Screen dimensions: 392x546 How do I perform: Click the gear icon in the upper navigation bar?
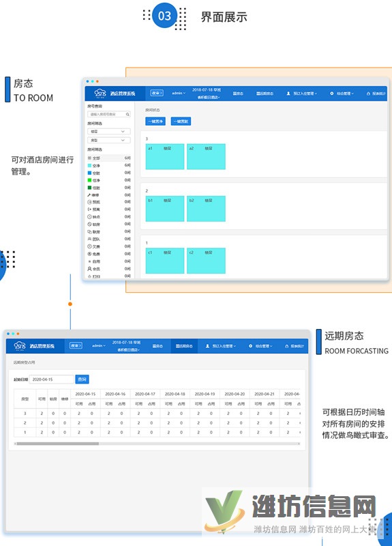[331, 94]
